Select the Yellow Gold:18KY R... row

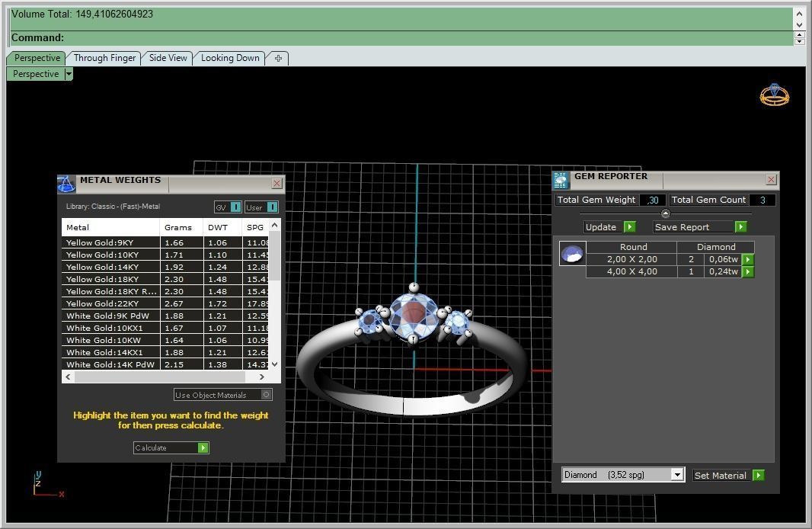click(x=165, y=291)
